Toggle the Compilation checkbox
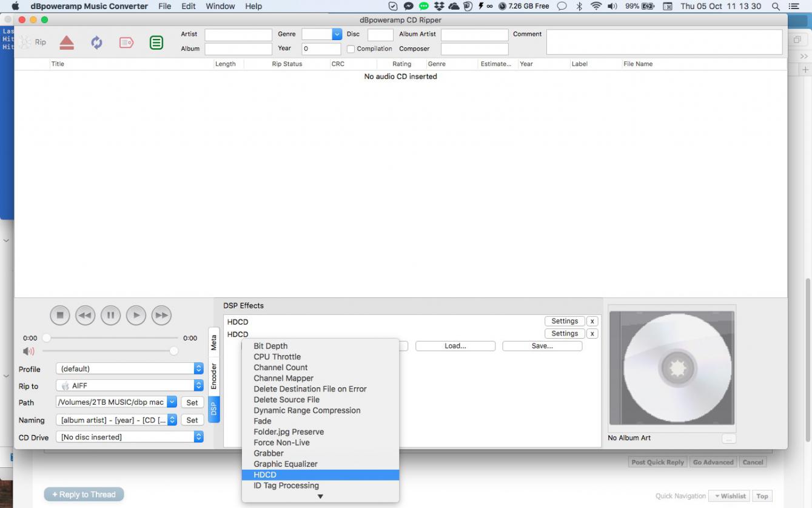Image resolution: width=812 pixels, height=508 pixels. [351, 49]
